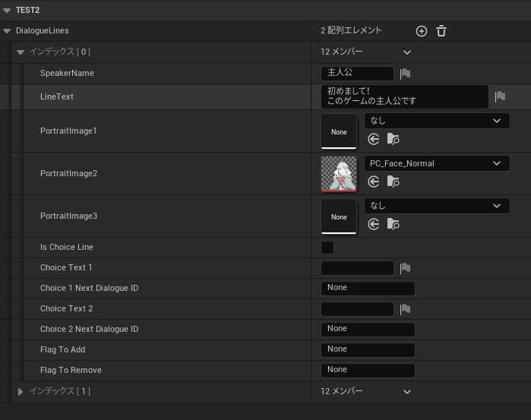The height and width of the screenshot is (420, 531).
Task: Click the SpeakerName text field containing 主人公
Action: point(357,74)
